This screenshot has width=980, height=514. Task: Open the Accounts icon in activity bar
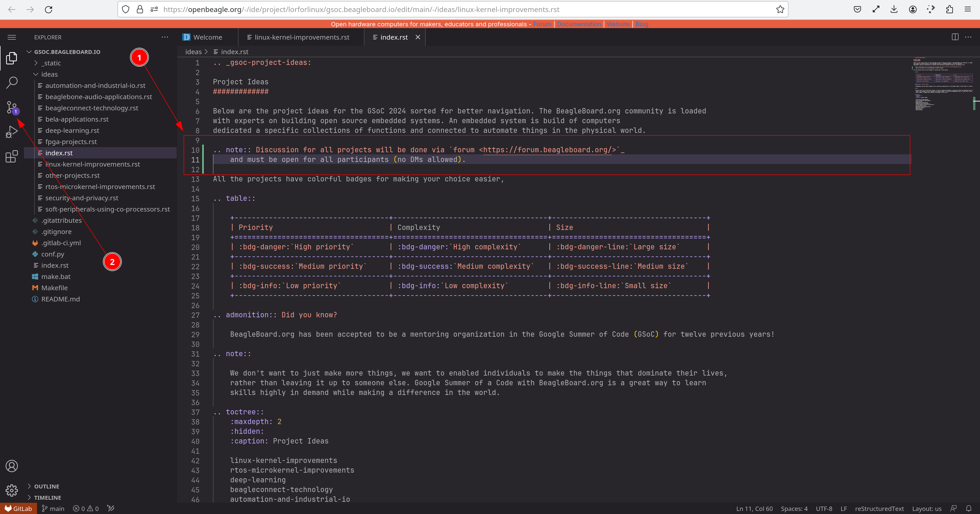tap(12, 466)
